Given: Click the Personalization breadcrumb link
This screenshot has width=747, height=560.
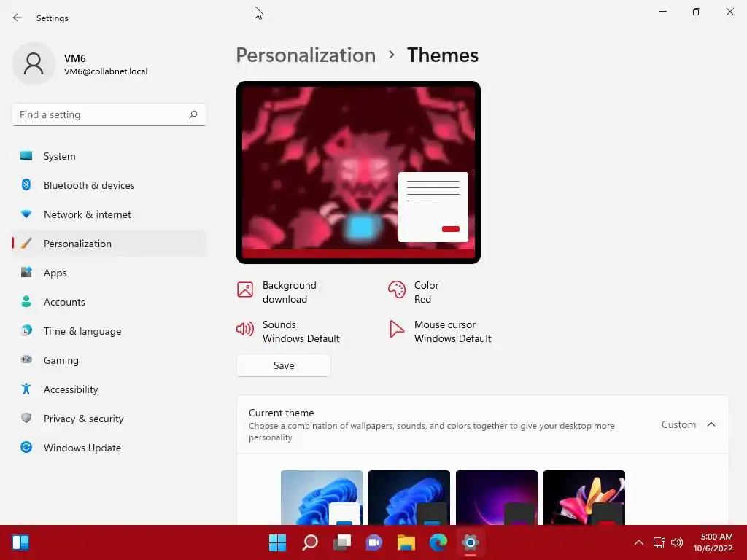Looking at the screenshot, I should 306,55.
